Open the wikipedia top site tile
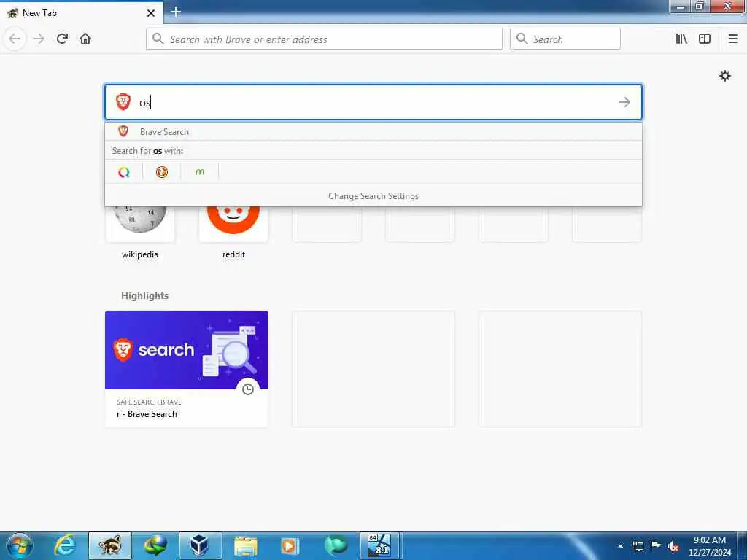 pyautogui.click(x=139, y=224)
